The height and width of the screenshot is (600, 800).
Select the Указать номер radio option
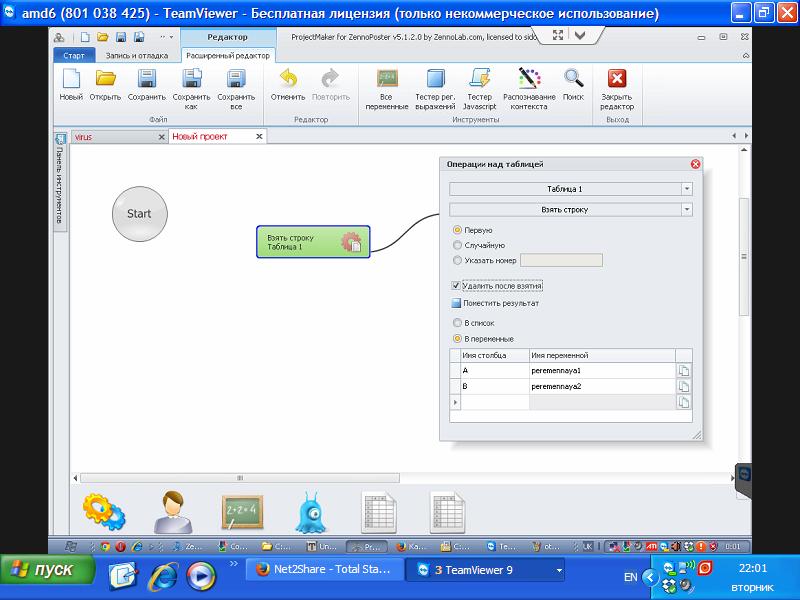point(458,260)
